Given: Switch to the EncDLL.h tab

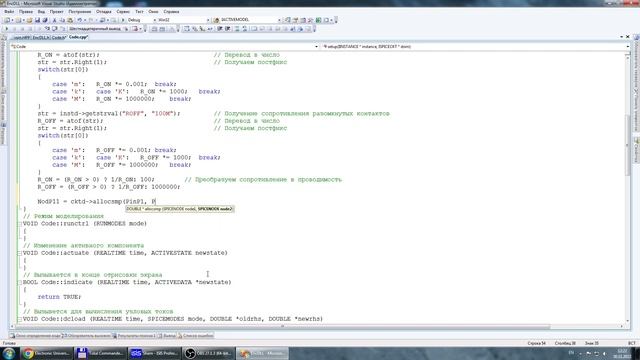Looking at the screenshot, I should (x=41, y=38).
